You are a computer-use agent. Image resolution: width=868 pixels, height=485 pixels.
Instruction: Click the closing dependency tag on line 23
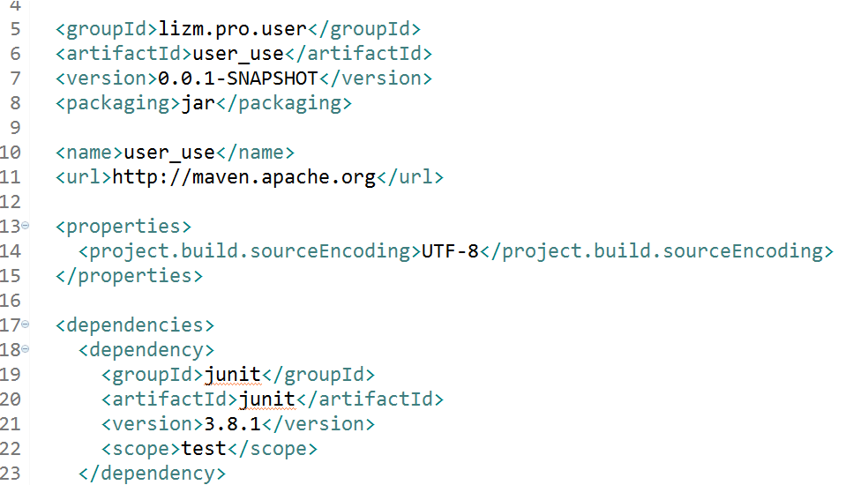[x=153, y=474]
